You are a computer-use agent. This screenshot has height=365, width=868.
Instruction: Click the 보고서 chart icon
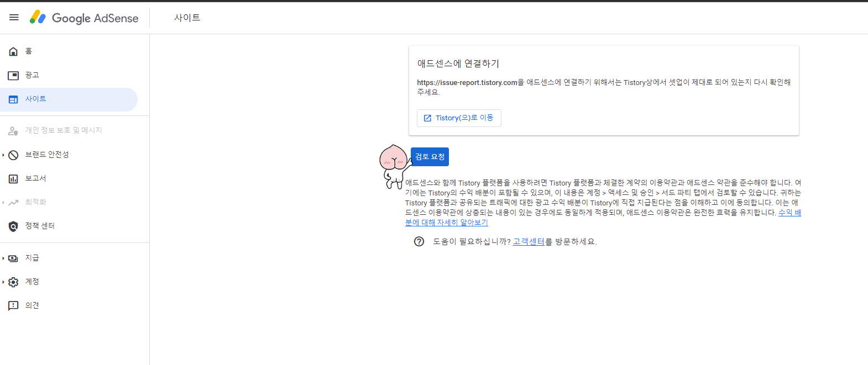pos(13,179)
